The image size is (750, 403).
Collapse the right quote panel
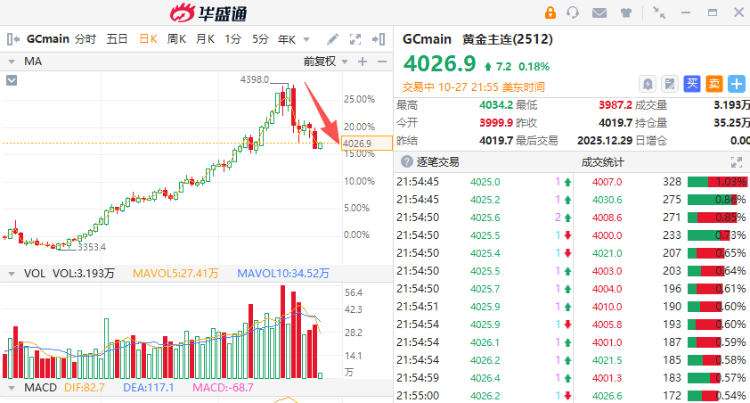(380, 39)
